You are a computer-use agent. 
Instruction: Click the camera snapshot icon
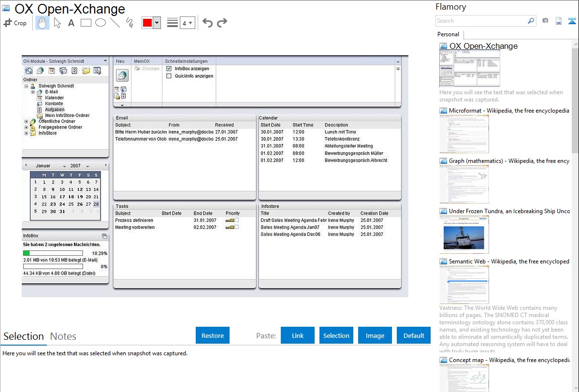click(545, 21)
